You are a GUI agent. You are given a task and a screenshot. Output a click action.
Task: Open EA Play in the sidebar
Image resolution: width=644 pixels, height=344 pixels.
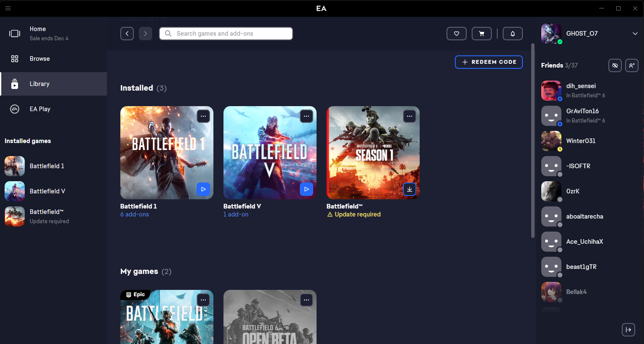(x=54, y=109)
